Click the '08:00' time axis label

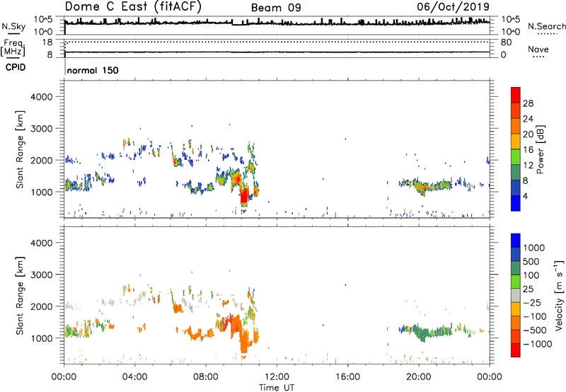pyautogui.click(x=206, y=377)
